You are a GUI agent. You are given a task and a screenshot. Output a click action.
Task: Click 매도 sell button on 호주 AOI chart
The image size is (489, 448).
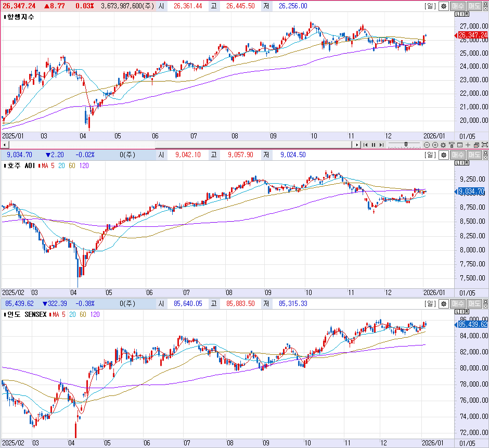pyautogui.click(x=474, y=155)
